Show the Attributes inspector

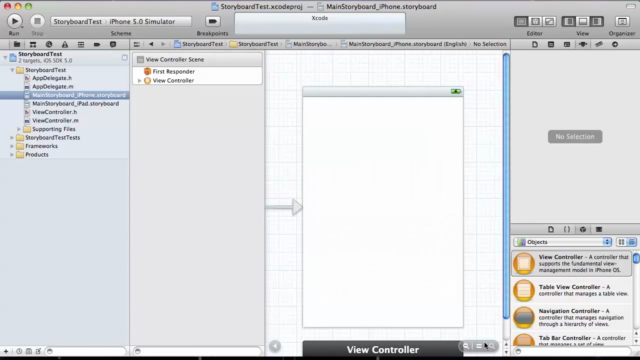pyautogui.click(x=583, y=44)
